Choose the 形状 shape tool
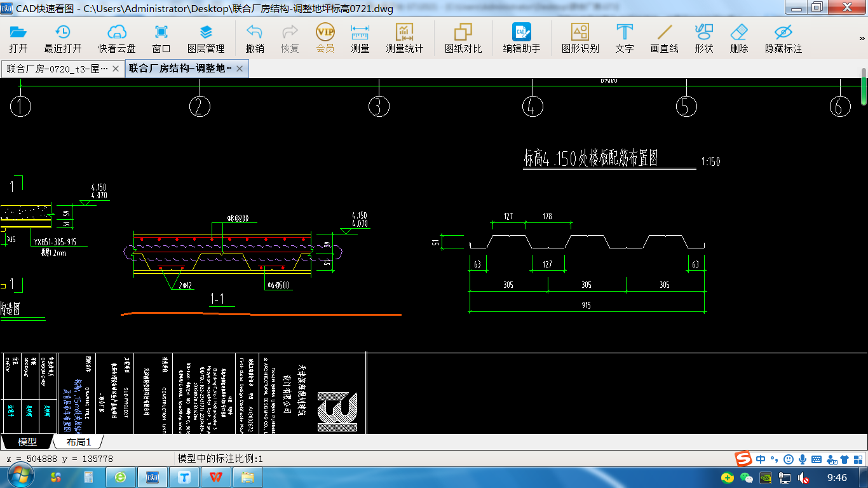This screenshot has height=488, width=868. 704,38
